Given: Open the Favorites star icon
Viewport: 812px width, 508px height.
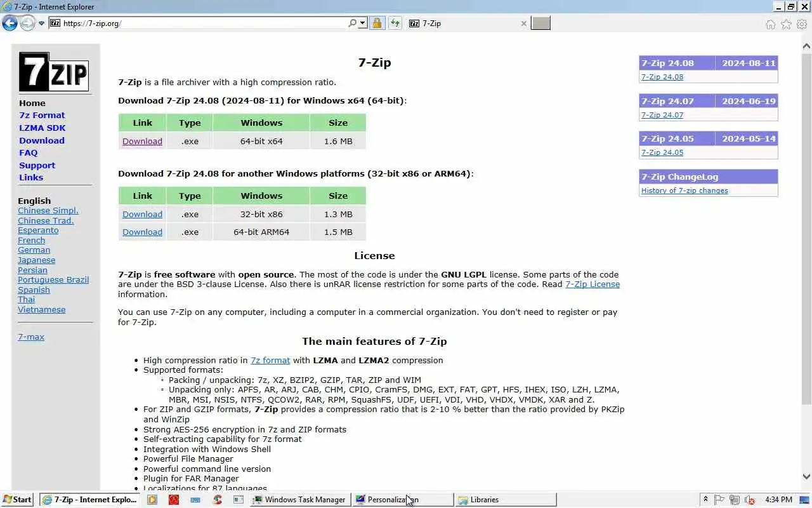Looking at the screenshot, I should tap(786, 24).
